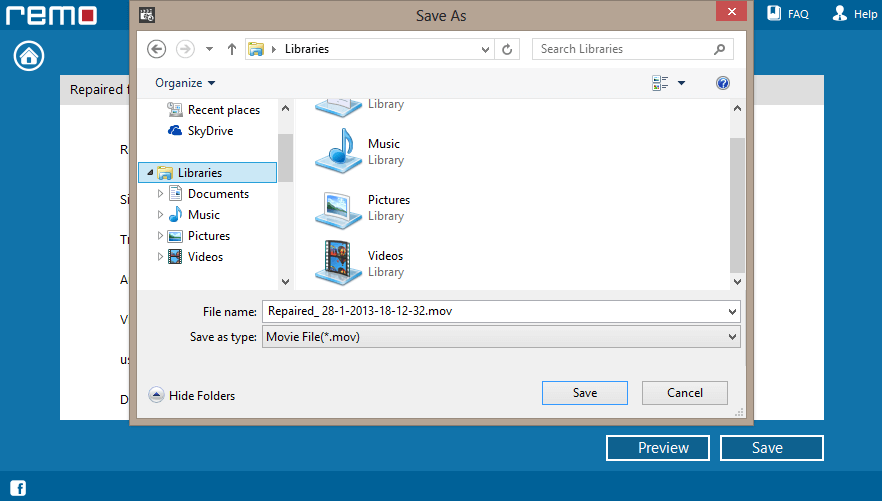Collapse the Libraries tree node

tap(150, 173)
